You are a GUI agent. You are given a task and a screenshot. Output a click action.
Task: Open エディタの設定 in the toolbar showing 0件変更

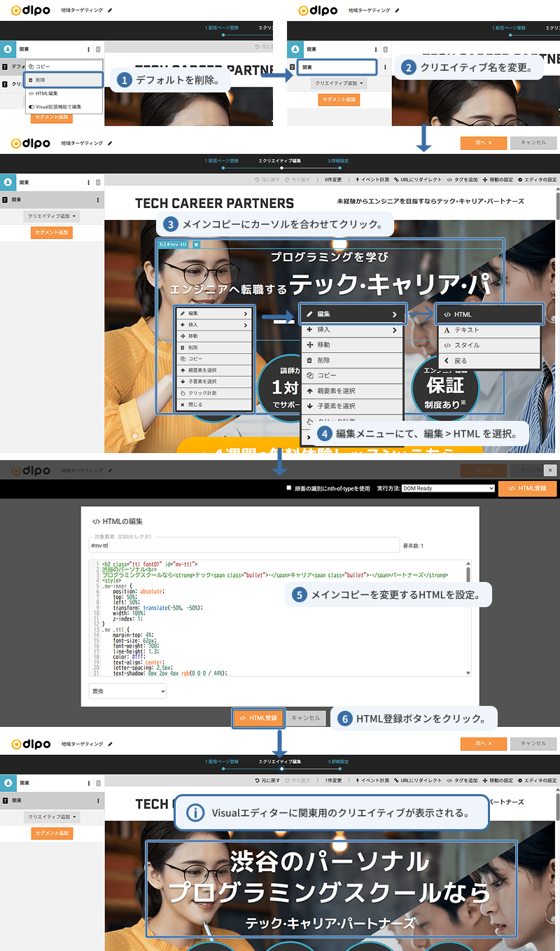coord(537,180)
